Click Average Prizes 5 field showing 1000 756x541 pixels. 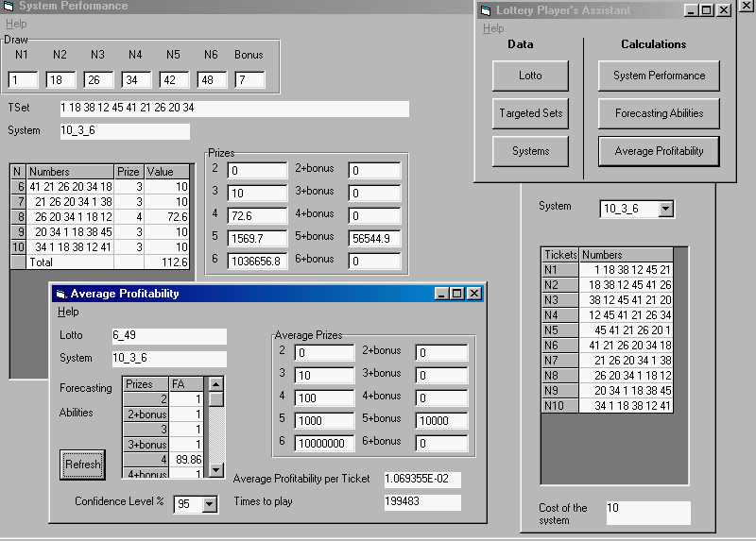point(324,420)
